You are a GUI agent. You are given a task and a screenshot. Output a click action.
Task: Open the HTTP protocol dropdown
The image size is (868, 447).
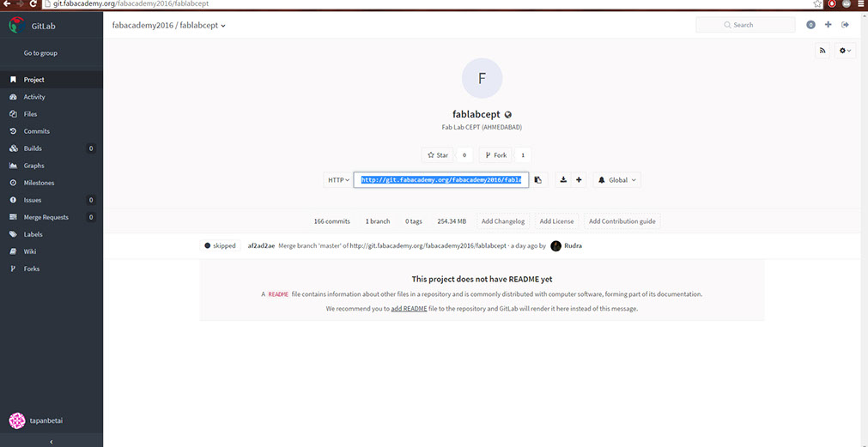pos(338,180)
